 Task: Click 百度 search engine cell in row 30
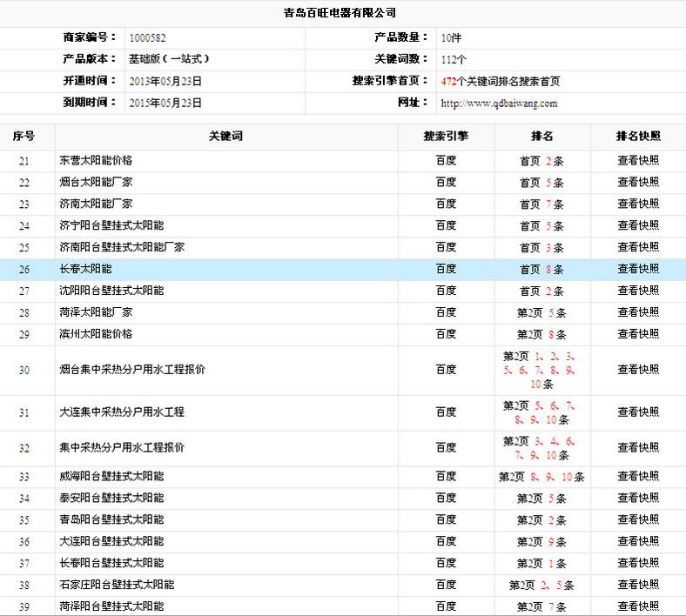coord(446,370)
